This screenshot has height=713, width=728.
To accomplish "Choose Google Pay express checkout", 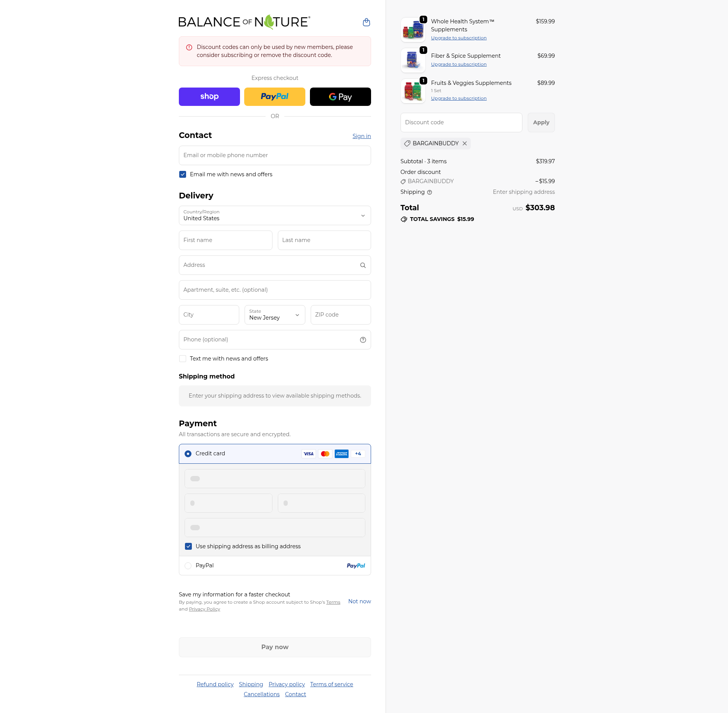I will (x=340, y=97).
